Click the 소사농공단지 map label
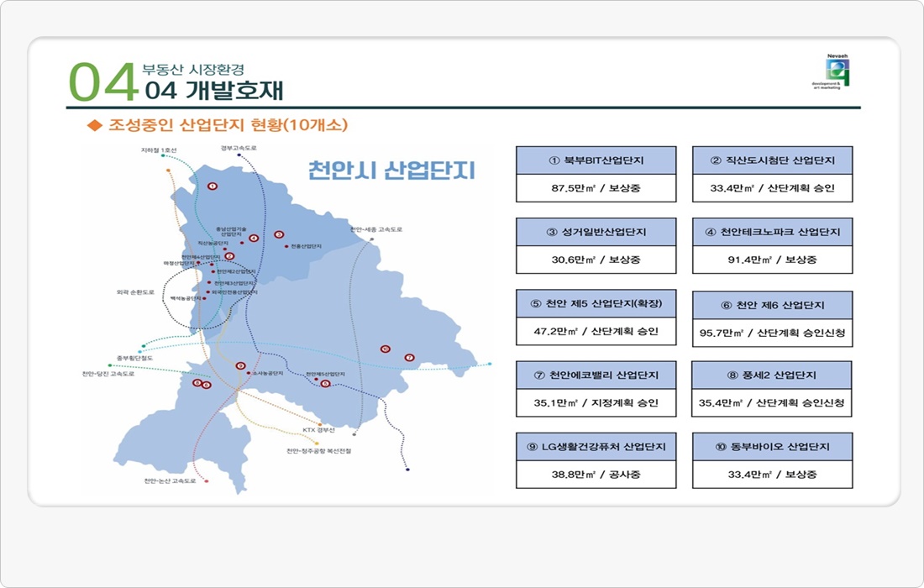 click(x=268, y=373)
